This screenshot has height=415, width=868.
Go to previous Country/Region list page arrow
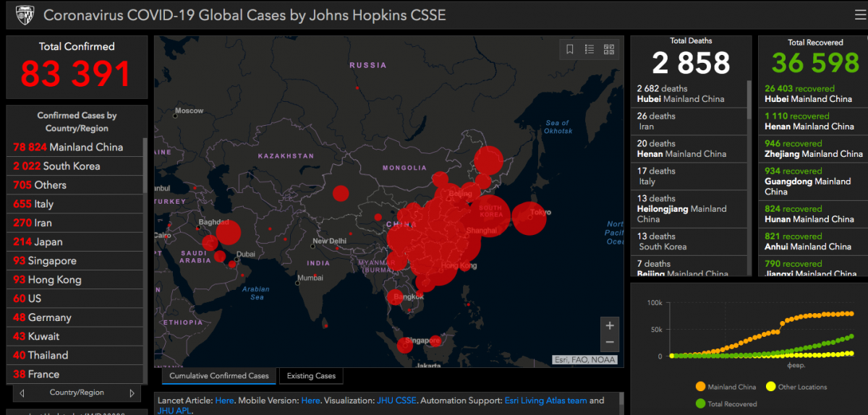coord(22,393)
